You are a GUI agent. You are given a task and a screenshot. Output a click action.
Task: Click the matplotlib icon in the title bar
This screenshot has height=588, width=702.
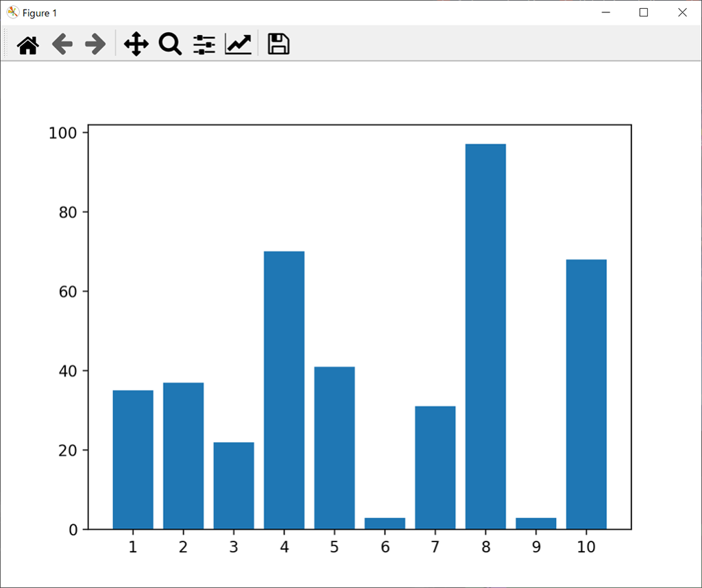12,13
